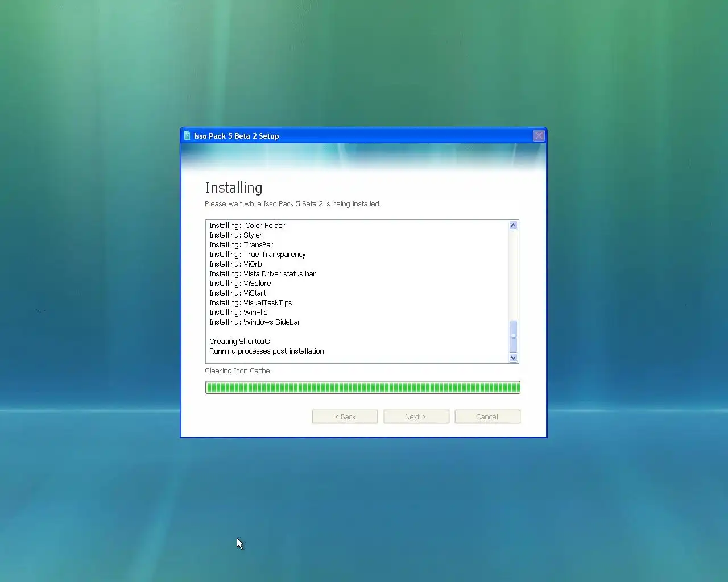This screenshot has width=728, height=582.
Task: Click the install log scrollbar thumb
Action: [514, 336]
